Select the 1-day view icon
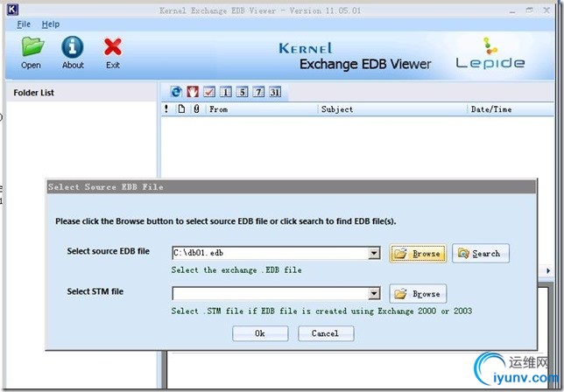This screenshot has width=564, height=392. 226,92
